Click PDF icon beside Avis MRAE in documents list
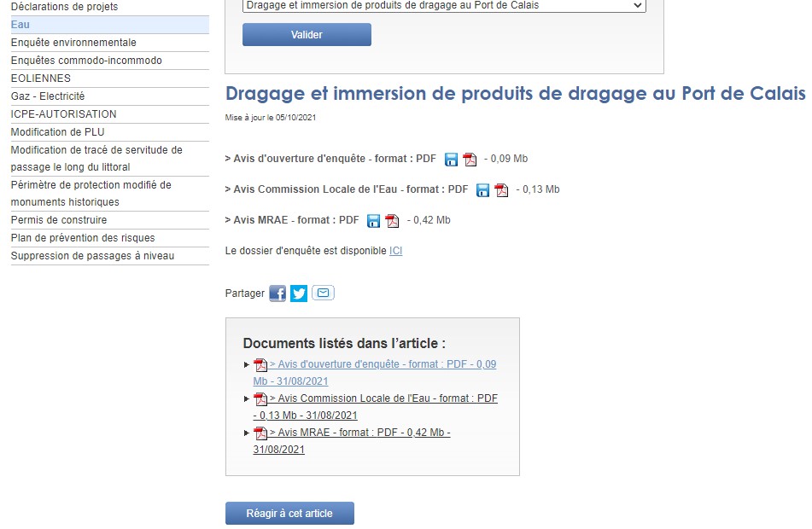This screenshot has width=812, height=529. pyautogui.click(x=260, y=433)
